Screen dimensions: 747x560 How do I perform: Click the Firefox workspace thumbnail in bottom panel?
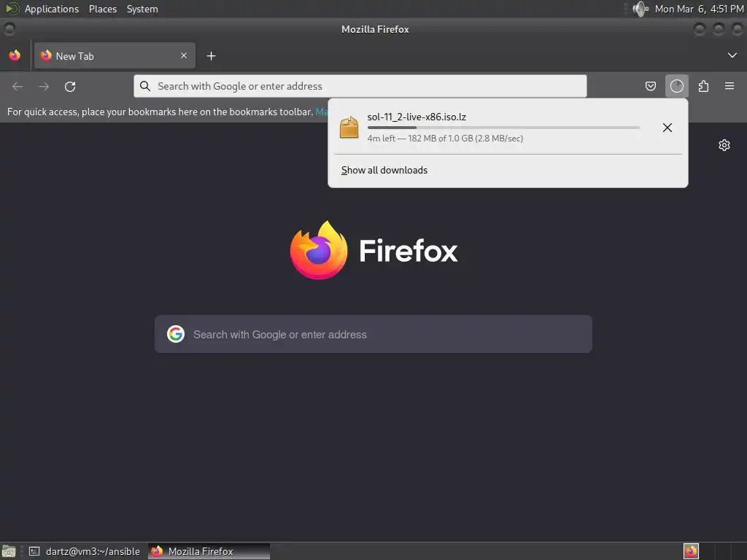[x=691, y=551]
